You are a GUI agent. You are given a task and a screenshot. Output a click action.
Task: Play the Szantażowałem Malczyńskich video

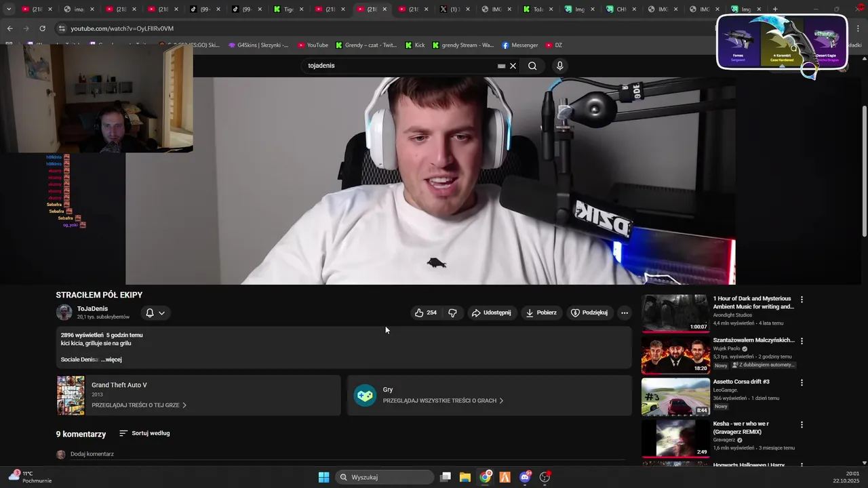pos(675,354)
